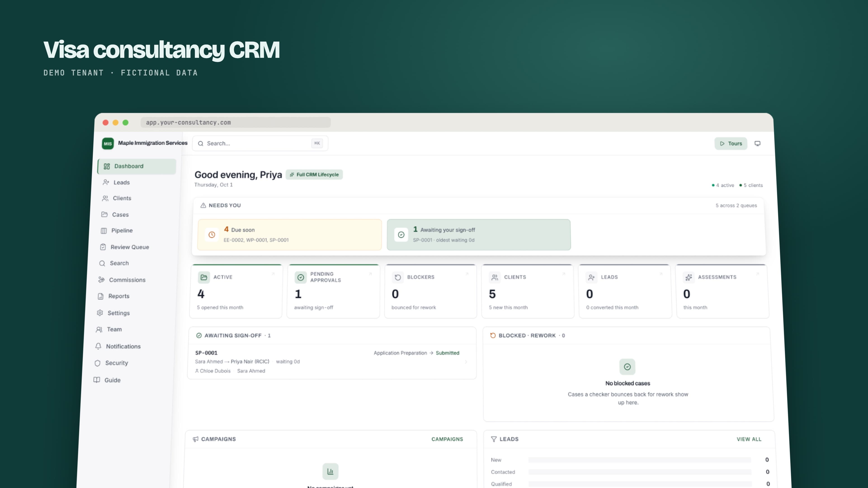Click the Team people icon
Image resolution: width=868 pixels, height=488 pixels.
pos(99,329)
